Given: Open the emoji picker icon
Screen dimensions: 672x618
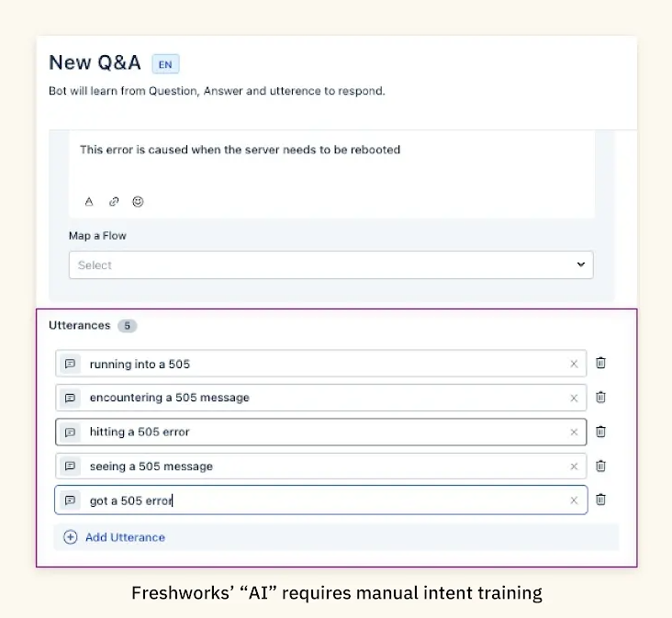Looking at the screenshot, I should 138,201.
